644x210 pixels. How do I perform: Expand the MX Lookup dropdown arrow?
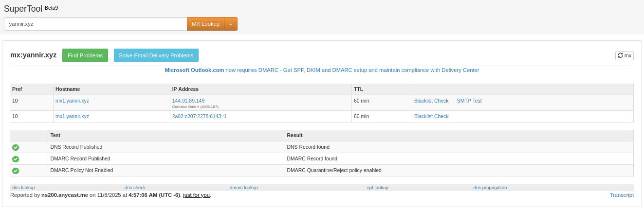(x=231, y=24)
